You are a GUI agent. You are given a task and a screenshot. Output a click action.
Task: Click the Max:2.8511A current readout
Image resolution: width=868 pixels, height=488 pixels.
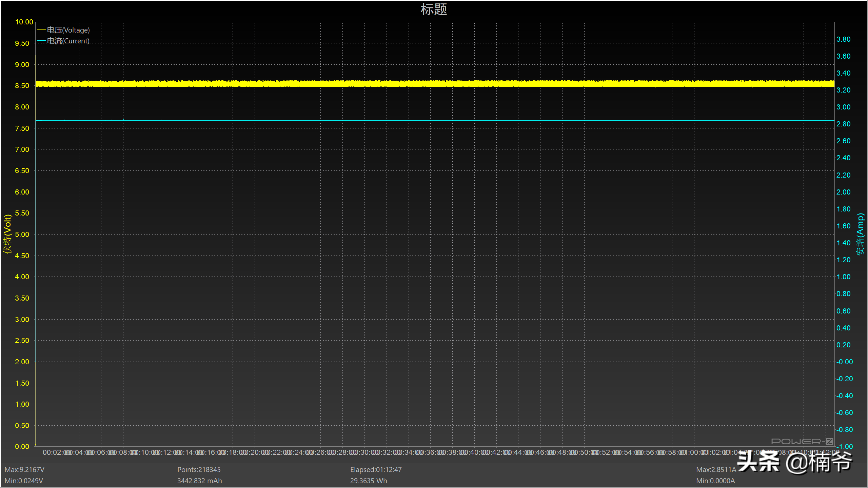pyautogui.click(x=716, y=470)
